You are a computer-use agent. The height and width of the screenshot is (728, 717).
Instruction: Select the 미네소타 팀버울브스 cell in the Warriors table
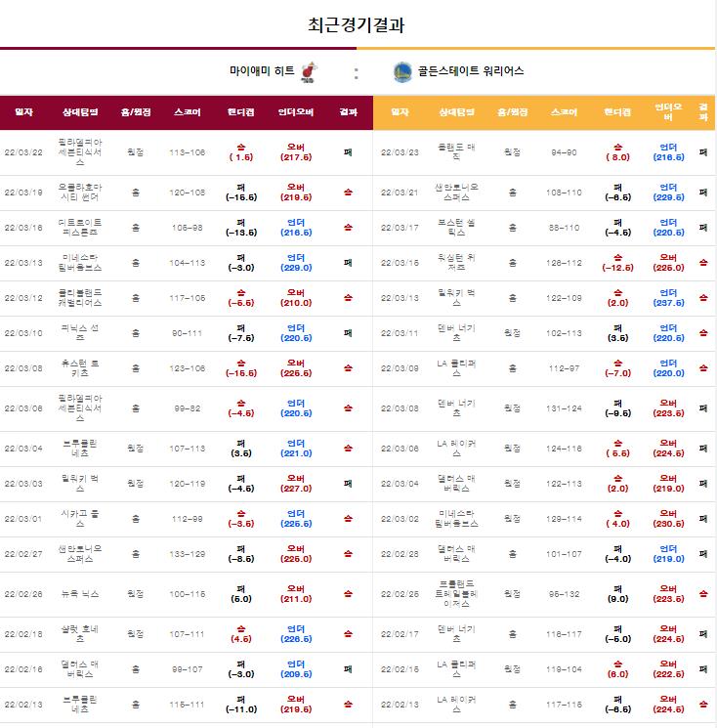coord(456,519)
